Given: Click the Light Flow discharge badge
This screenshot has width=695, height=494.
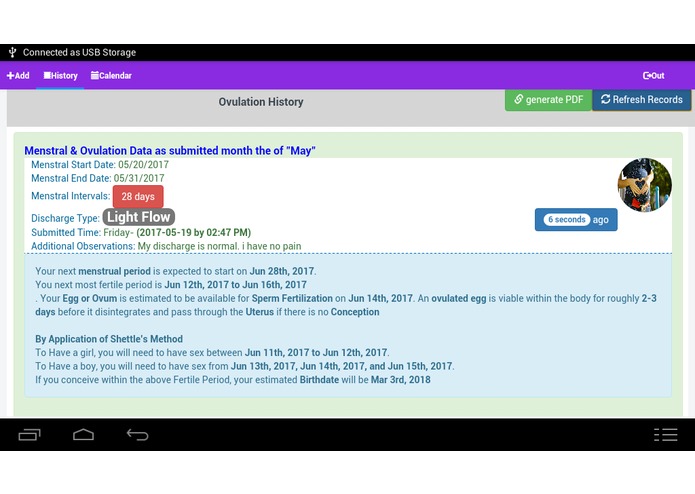Looking at the screenshot, I should [x=139, y=217].
